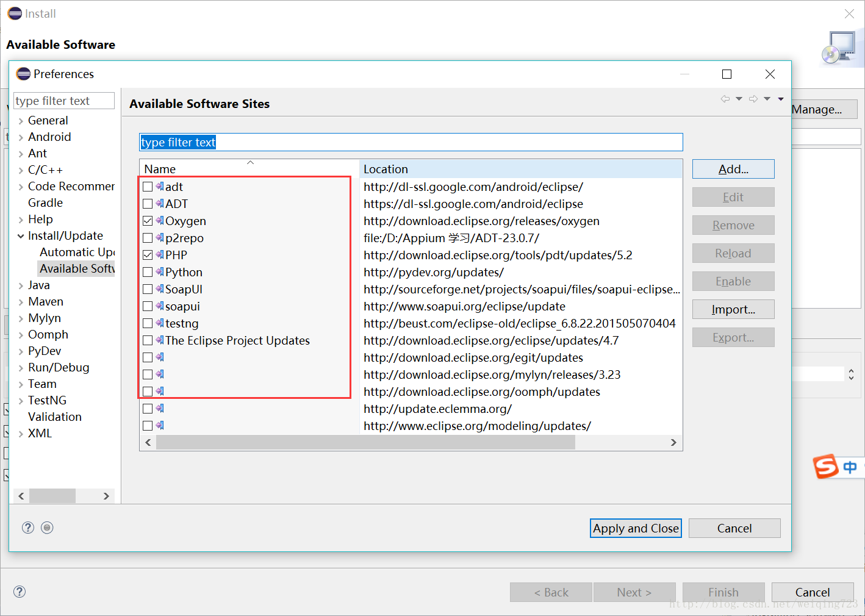Click the site icon next to adt
The width and height of the screenshot is (865, 616).
160,186
